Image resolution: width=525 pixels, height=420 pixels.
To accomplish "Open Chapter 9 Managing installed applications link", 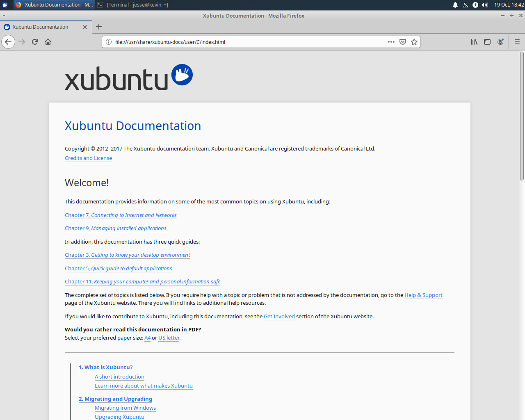I will pos(116,228).
